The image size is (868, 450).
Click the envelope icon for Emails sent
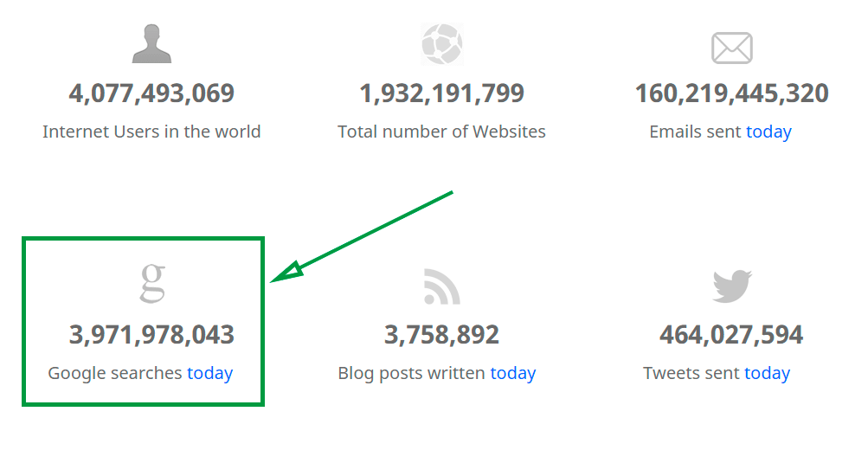(732, 48)
